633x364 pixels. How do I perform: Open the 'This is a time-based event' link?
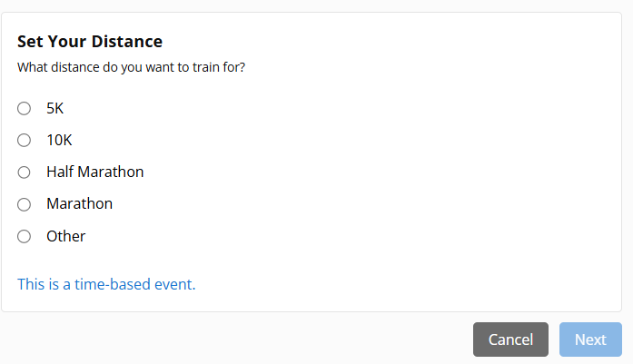tap(106, 285)
